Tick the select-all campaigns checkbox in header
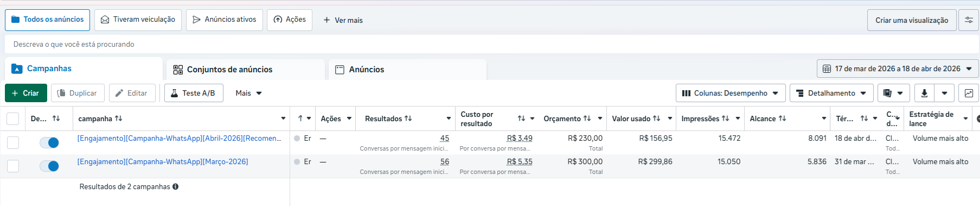The image size is (980, 206). 13,118
